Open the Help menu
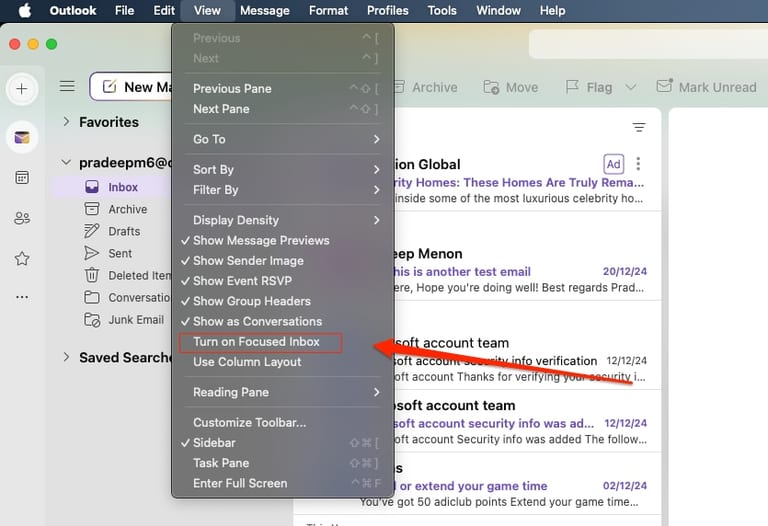 [x=552, y=10]
